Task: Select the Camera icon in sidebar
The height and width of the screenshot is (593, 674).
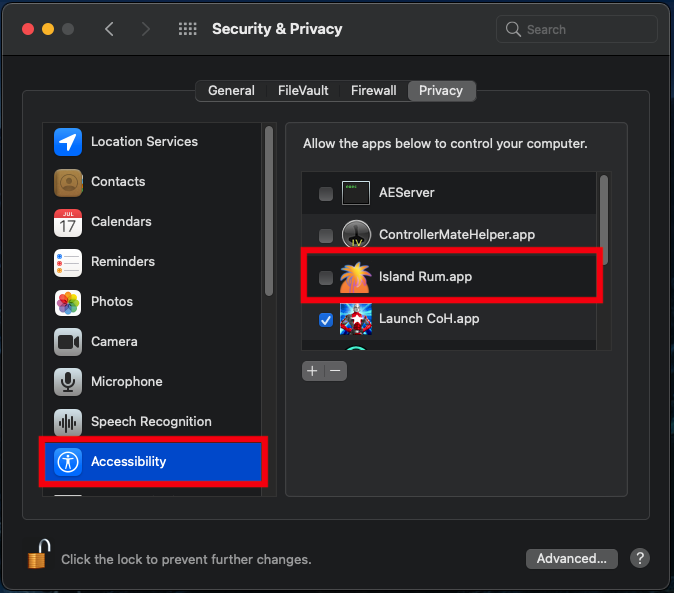Action: point(68,342)
